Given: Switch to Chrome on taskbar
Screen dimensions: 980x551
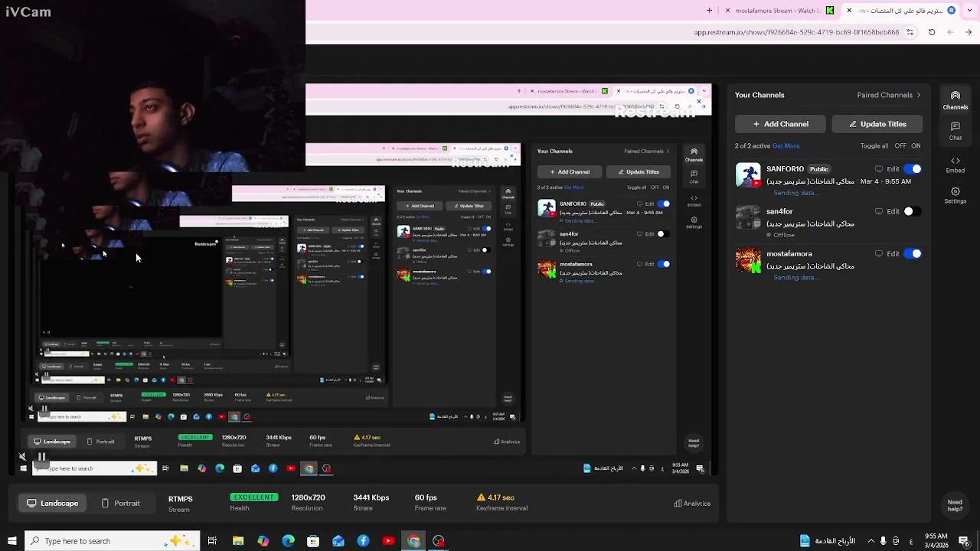Looking at the screenshot, I should pyautogui.click(x=413, y=541).
